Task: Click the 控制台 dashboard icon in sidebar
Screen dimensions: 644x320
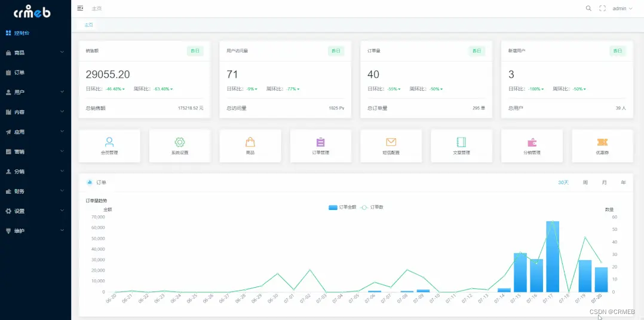Action: 8,33
